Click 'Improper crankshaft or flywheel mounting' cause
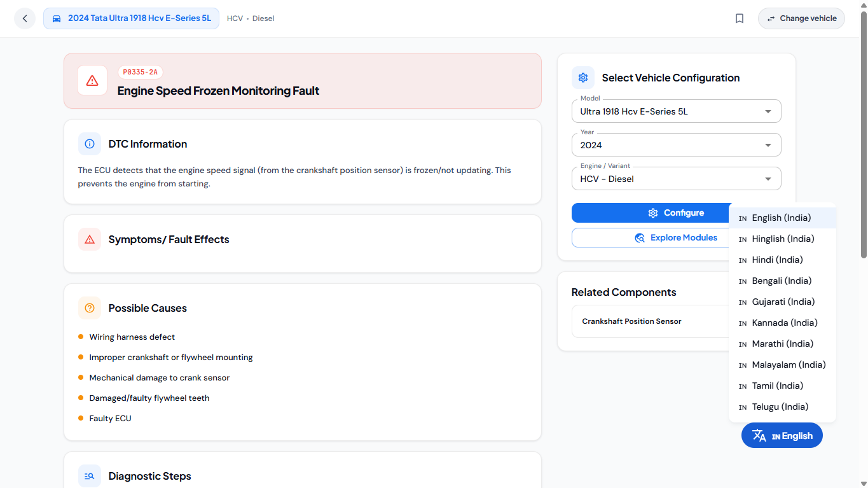The width and height of the screenshot is (868, 488). (x=171, y=358)
